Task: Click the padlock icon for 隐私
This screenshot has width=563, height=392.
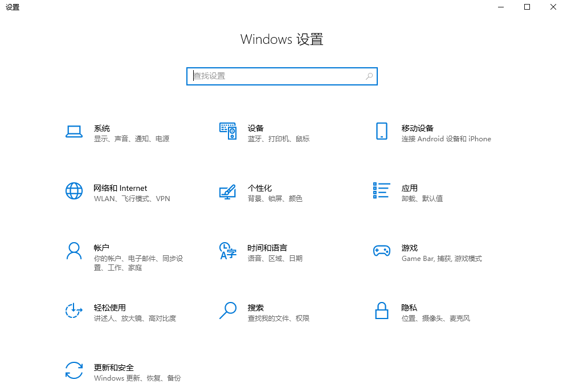Action: pyautogui.click(x=381, y=311)
